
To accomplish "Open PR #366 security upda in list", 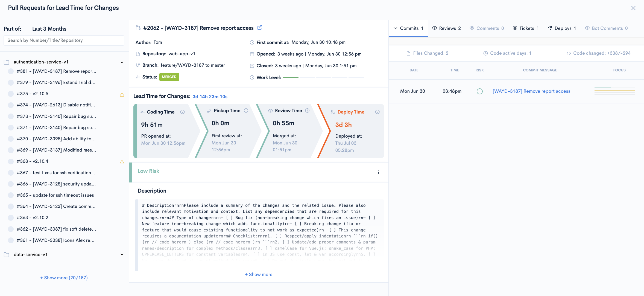I will tap(56, 184).
